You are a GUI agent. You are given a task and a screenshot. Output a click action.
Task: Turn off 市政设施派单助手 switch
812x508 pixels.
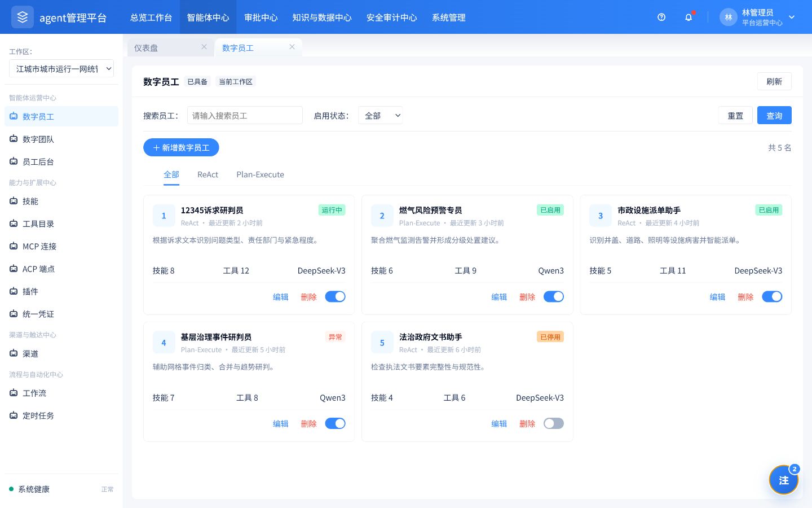(x=772, y=296)
